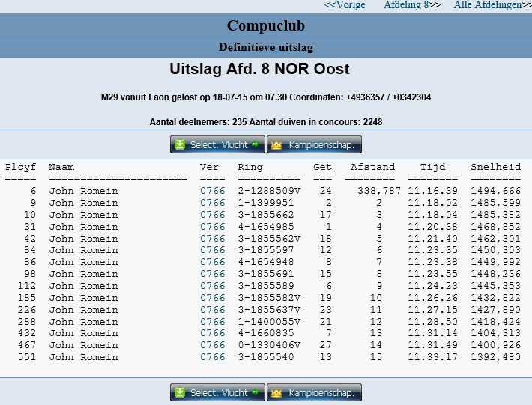Click speed value 1494,666
This screenshot has width=532, height=405.
[496, 191]
